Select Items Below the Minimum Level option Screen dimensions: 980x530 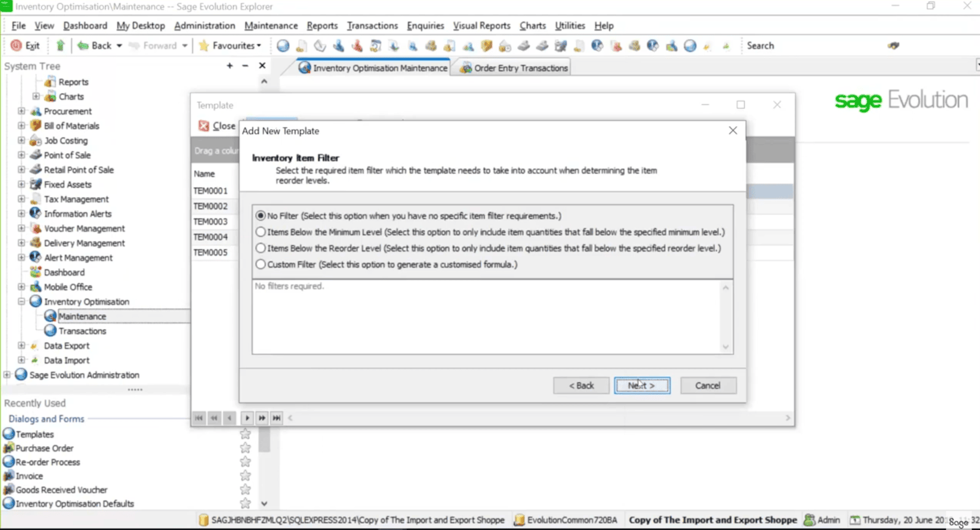(x=261, y=232)
